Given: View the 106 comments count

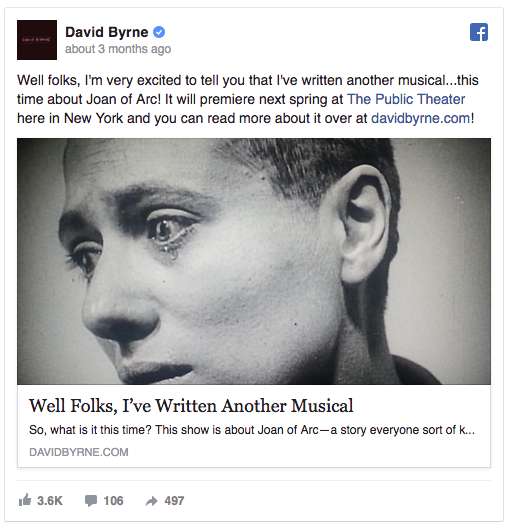Looking at the screenshot, I should (x=113, y=501).
